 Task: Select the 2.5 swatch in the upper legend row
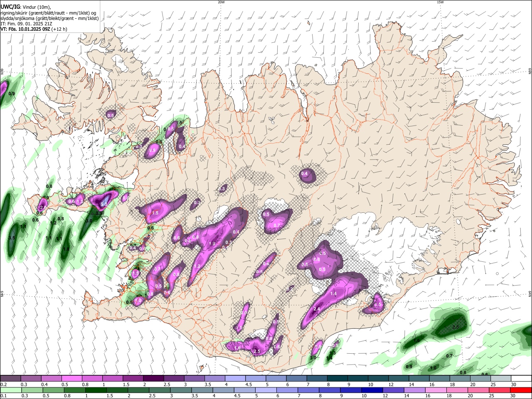(x=173, y=379)
